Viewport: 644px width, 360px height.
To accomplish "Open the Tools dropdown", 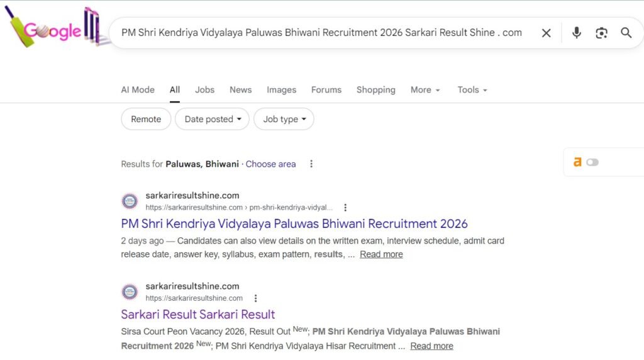I will tap(472, 90).
